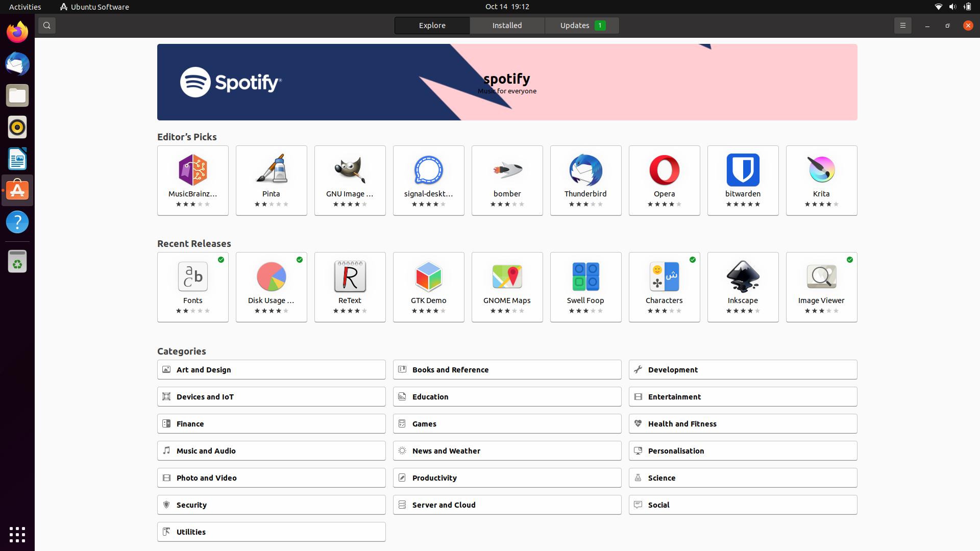Browse the Development category
The height and width of the screenshot is (551, 980).
743,370
